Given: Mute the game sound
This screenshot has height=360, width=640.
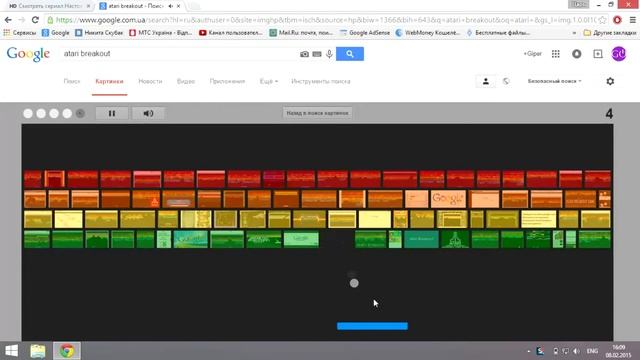Looking at the screenshot, I should (x=148, y=113).
